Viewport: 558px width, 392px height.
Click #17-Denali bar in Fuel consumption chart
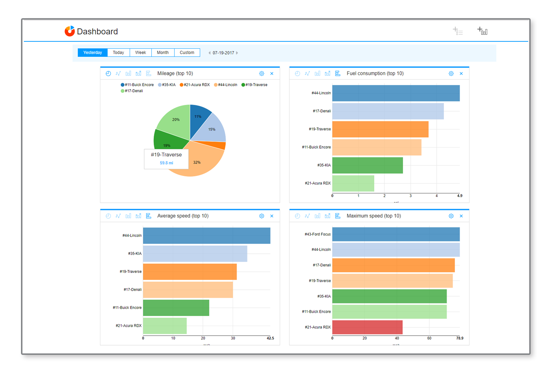pos(388,111)
